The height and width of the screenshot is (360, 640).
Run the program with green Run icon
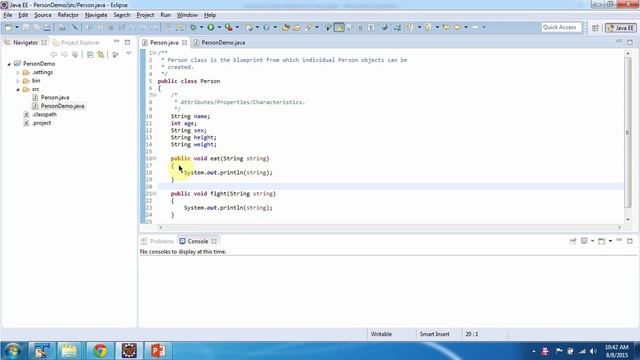pyautogui.click(x=211, y=27)
